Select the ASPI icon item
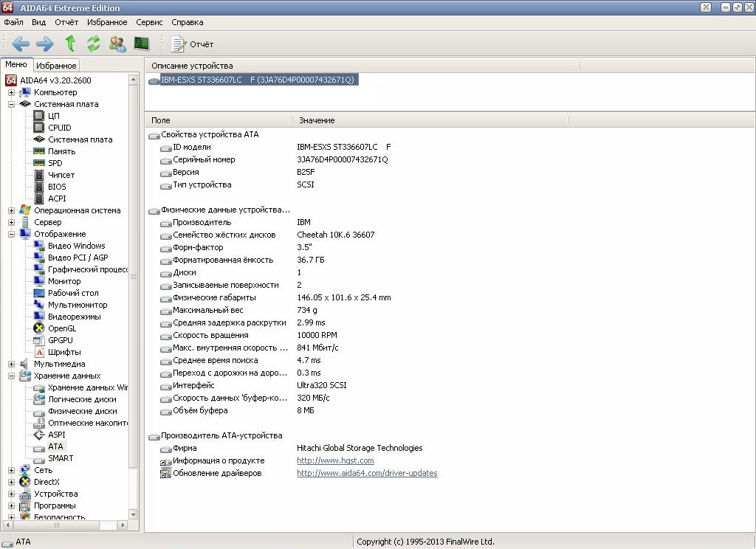This screenshot has height=549, width=756. click(39, 435)
